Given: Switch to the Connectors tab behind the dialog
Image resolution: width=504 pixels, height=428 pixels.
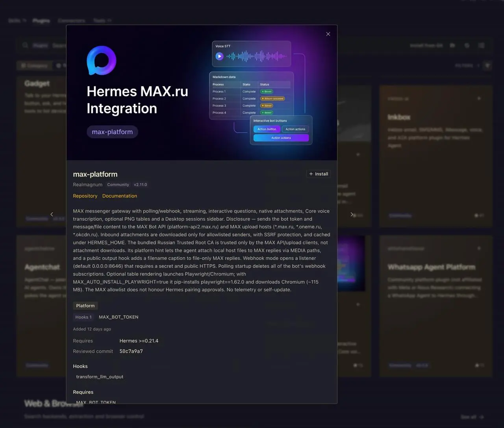Looking at the screenshot, I should click(71, 20).
